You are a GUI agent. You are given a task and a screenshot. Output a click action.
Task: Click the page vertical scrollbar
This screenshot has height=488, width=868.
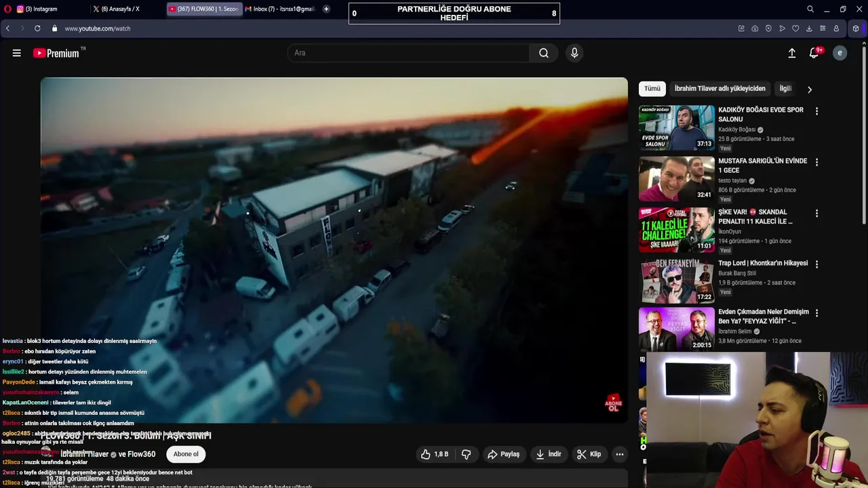864,136
